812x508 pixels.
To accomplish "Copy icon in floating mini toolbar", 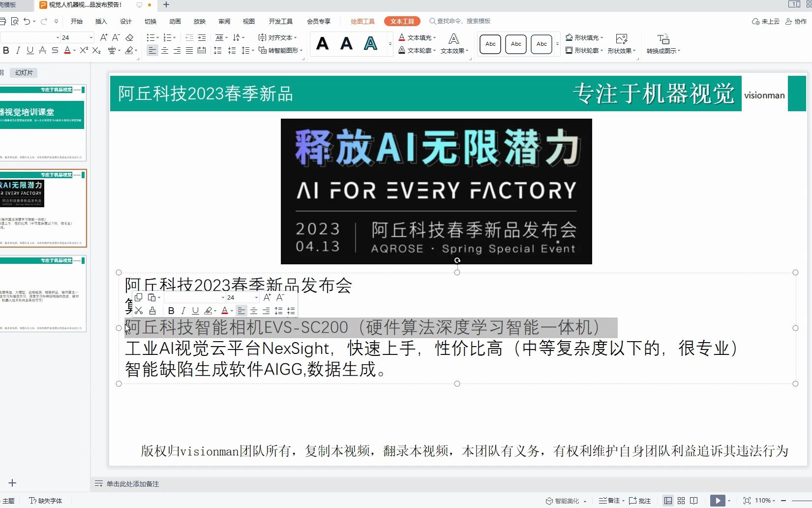I will coord(139,297).
